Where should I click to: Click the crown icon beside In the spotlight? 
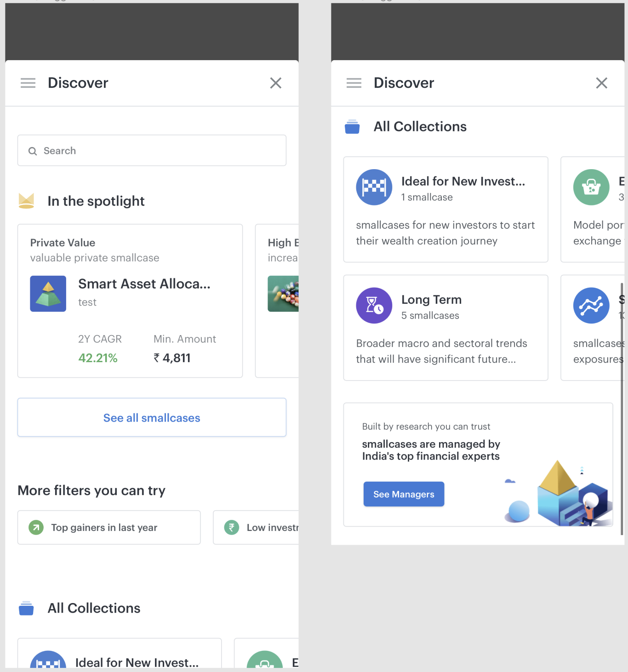(x=27, y=201)
